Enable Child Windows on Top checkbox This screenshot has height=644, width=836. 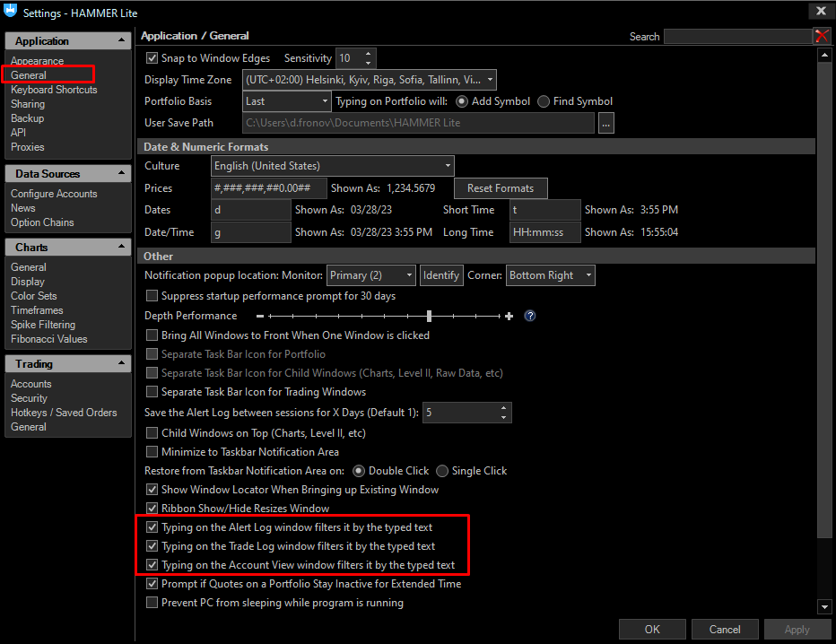pyautogui.click(x=152, y=432)
